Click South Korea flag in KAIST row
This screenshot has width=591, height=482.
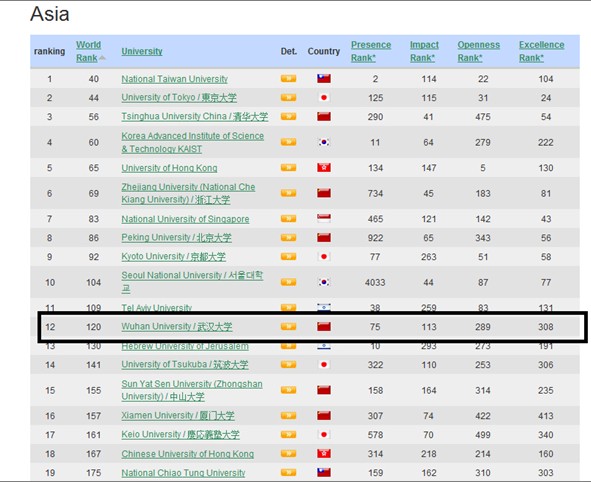coord(324,142)
